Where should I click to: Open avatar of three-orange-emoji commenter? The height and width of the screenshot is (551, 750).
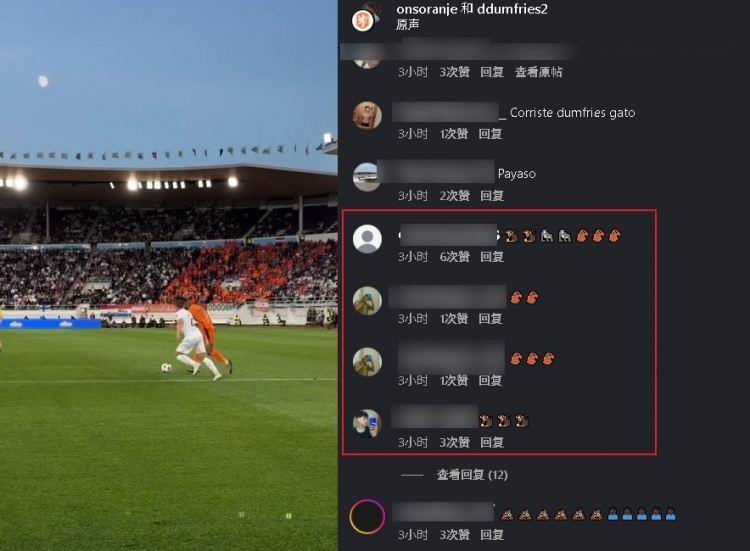tap(367, 362)
